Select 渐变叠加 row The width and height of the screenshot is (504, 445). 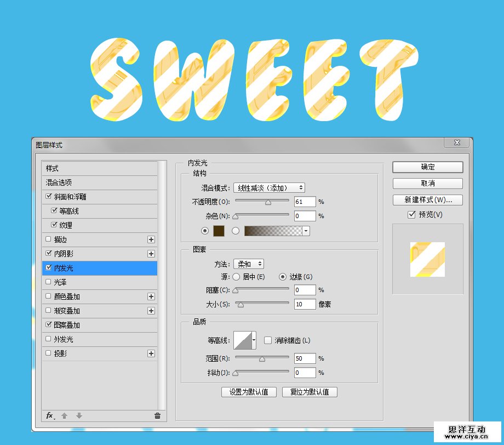point(100,311)
